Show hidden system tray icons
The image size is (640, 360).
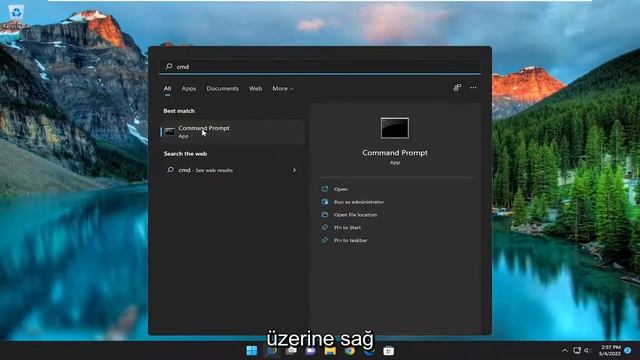pos(565,351)
